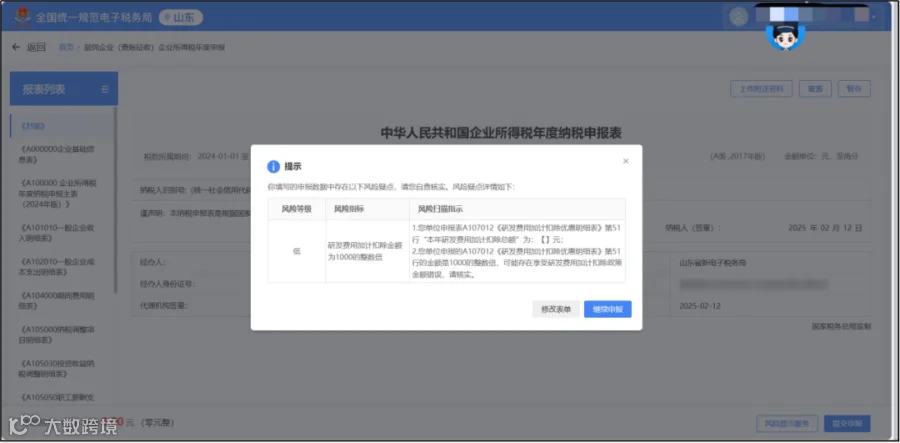This screenshot has height=443, width=900.
Task: Click the 风险等级 column header
Action: click(x=297, y=209)
